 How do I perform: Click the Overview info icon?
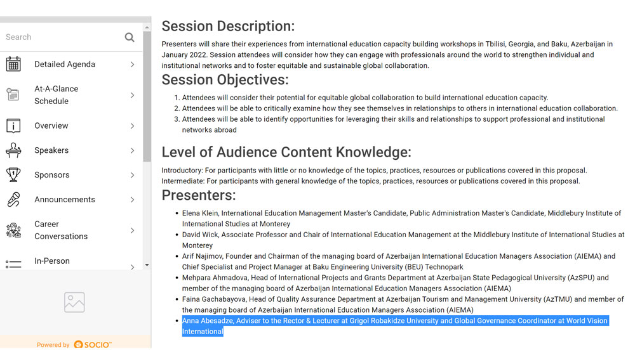(x=13, y=126)
